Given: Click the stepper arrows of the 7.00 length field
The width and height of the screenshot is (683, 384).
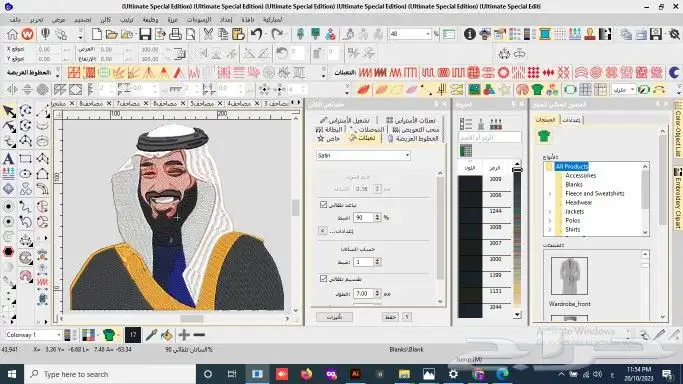Looking at the screenshot, I should pos(377,293).
